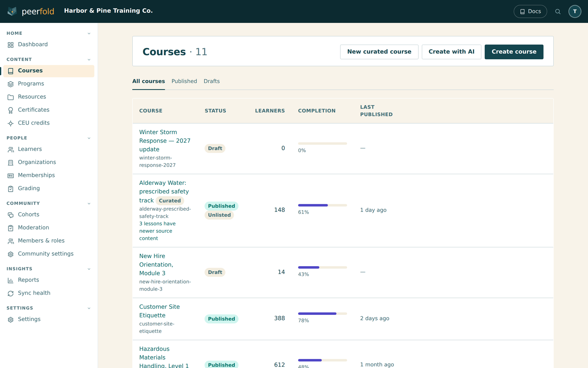Click the Members & roles icon
This screenshot has height=368, width=588.
click(11, 241)
